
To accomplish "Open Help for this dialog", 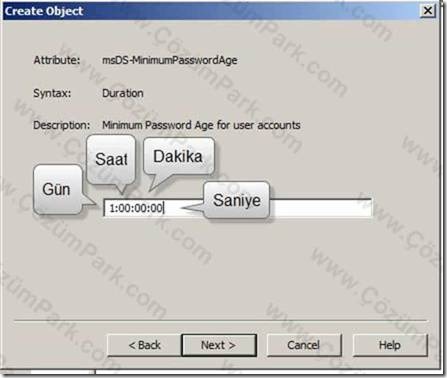I will 390,345.
